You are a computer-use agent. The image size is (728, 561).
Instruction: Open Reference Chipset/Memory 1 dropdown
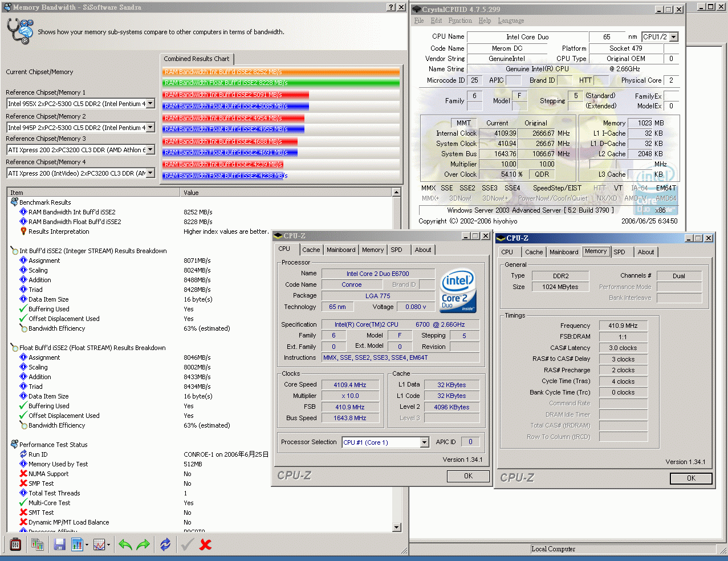tap(151, 103)
